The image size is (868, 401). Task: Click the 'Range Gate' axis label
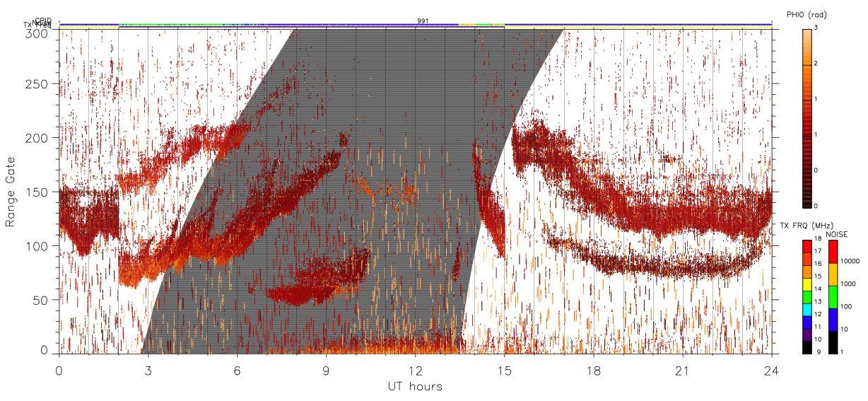(11, 192)
